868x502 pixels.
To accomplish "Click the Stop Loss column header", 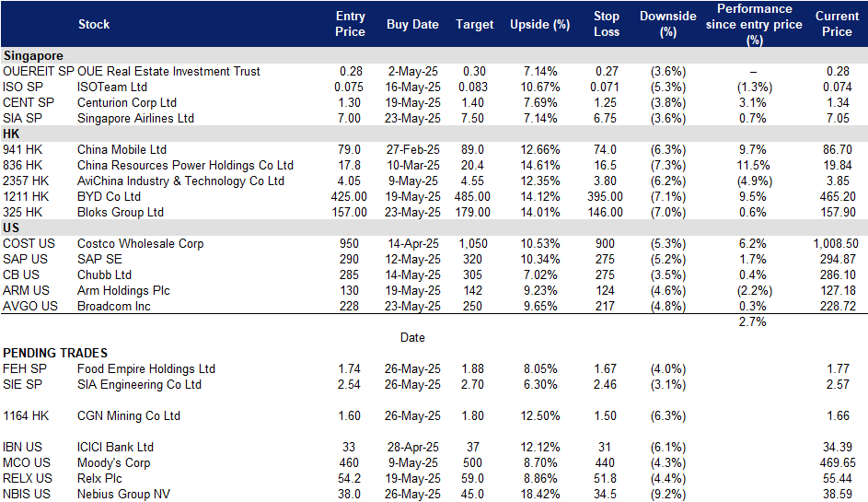I will tap(604, 24).
